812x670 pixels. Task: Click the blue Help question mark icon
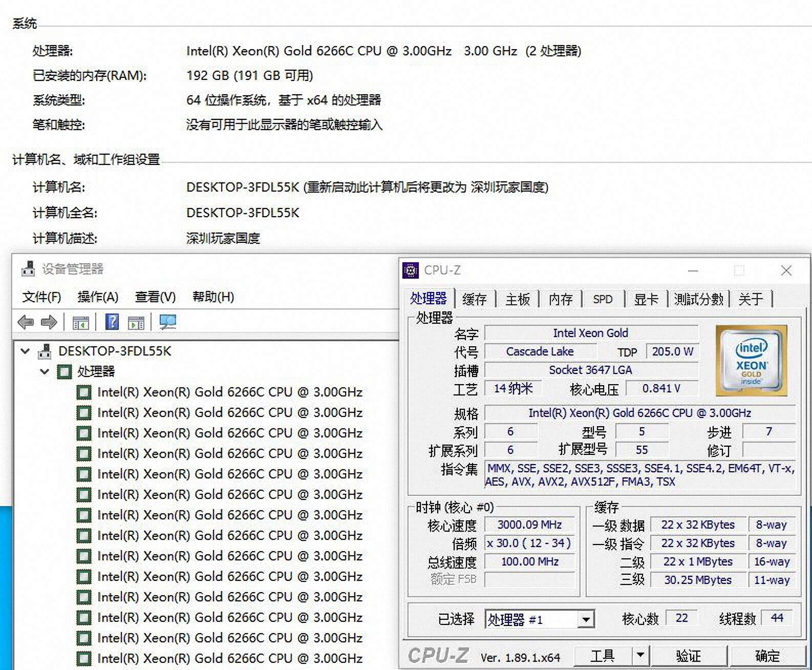(112, 322)
